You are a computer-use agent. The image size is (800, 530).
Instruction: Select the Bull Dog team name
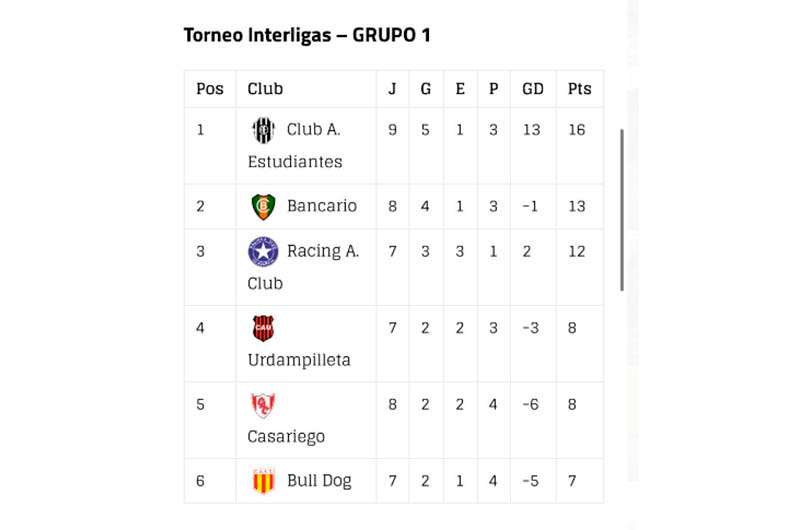(x=319, y=481)
